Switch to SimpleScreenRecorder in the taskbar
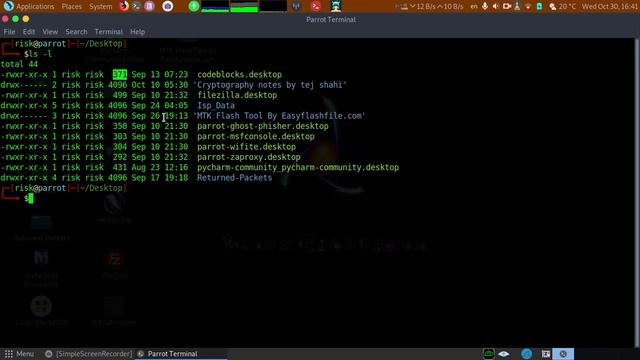Image resolution: width=640 pixels, height=360 pixels. point(89,354)
